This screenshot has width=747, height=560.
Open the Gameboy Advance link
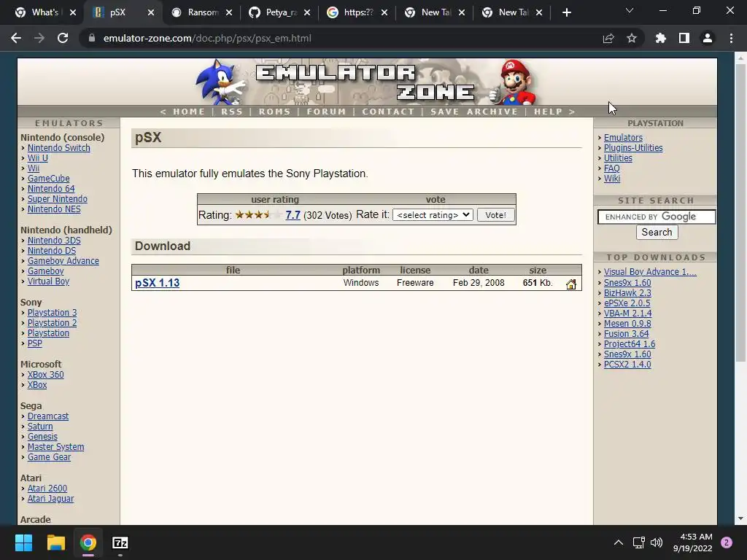click(x=63, y=261)
